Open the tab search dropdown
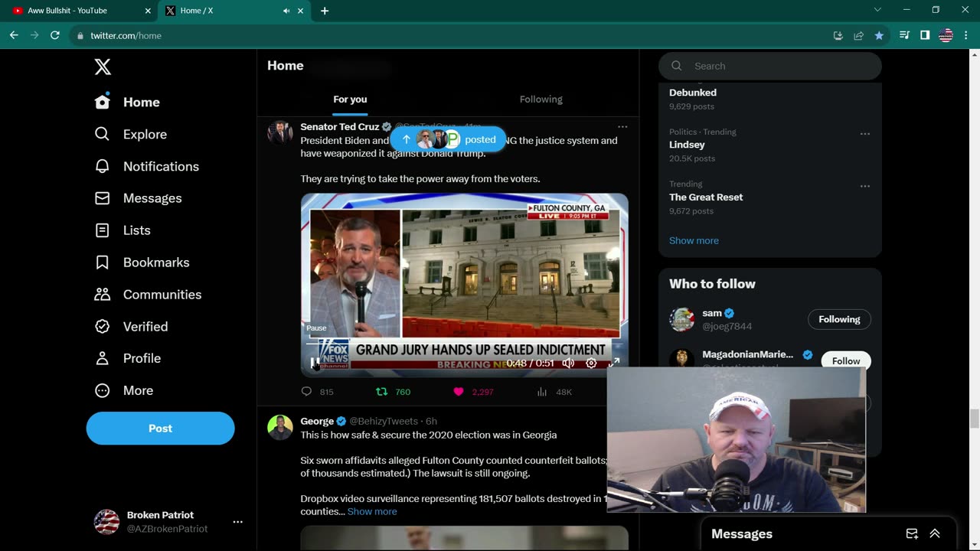 point(877,10)
